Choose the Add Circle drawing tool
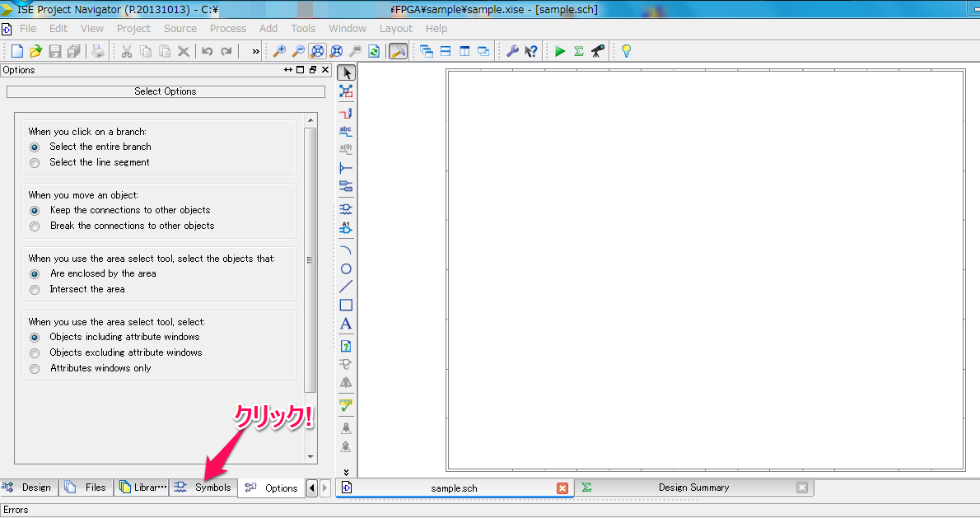This screenshot has width=980, height=518. click(346, 268)
